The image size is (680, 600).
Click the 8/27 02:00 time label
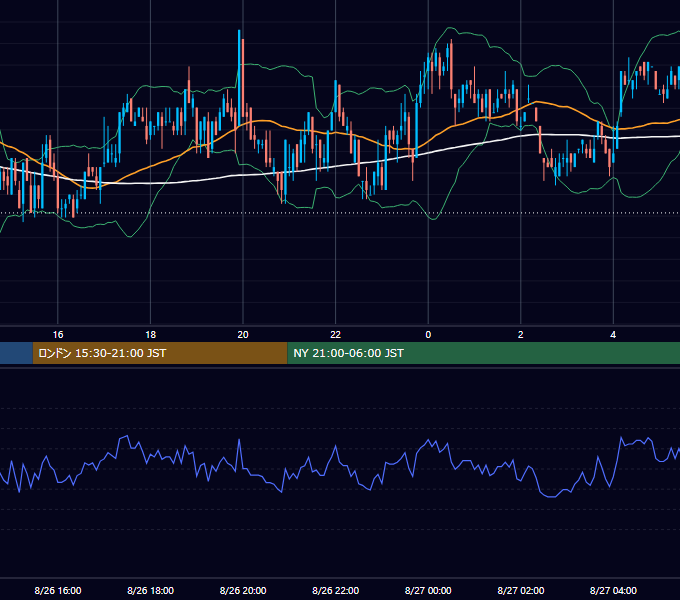[x=521, y=590]
